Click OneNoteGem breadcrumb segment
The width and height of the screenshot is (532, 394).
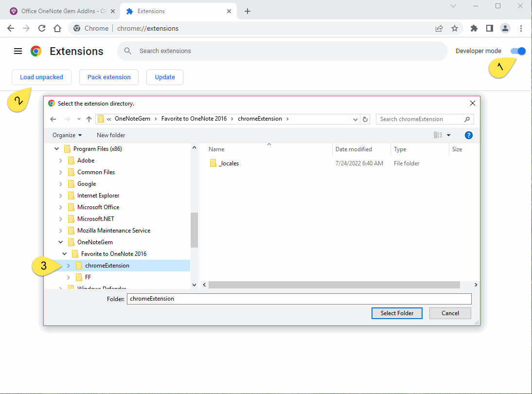(x=132, y=119)
